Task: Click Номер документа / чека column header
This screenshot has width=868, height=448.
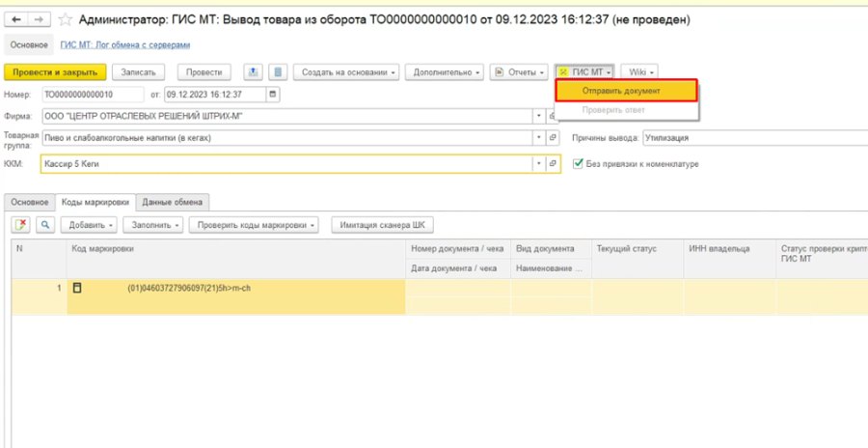Action: (458, 249)
